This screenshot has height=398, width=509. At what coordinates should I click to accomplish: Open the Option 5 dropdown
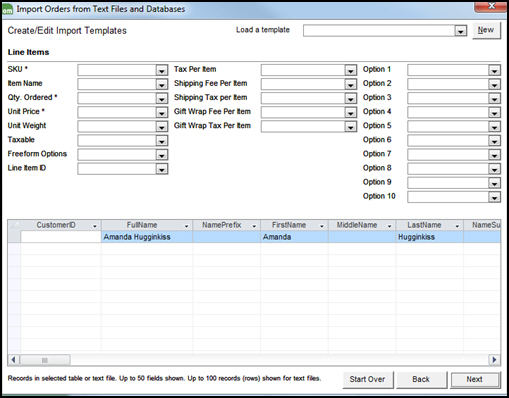coord(494,127)
